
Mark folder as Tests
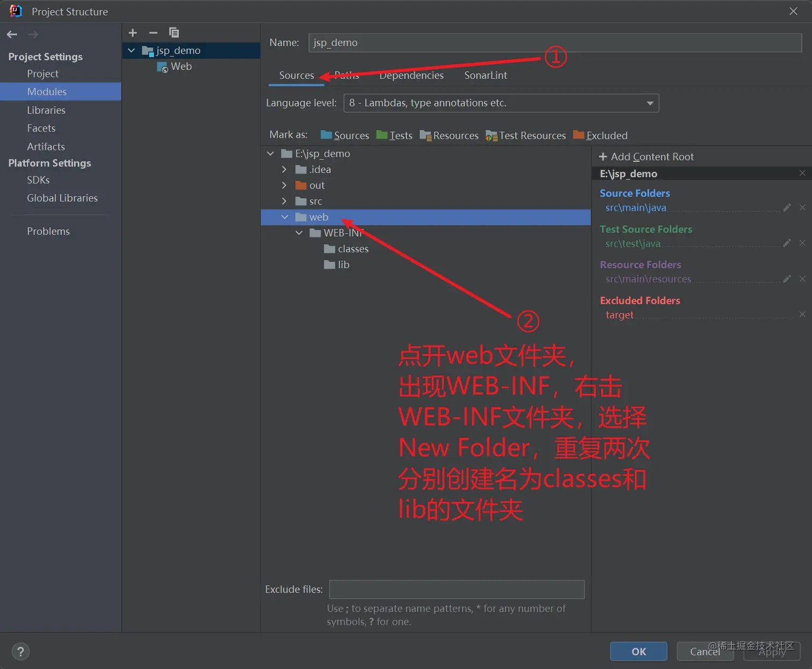click(394, 135)
